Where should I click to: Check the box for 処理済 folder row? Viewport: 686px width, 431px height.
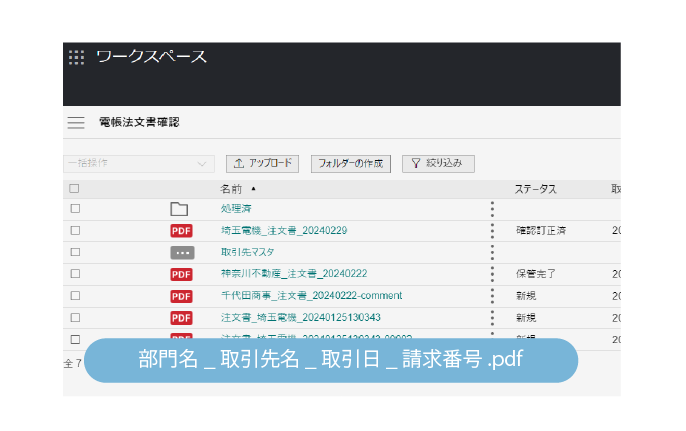[x=75, y=209]
